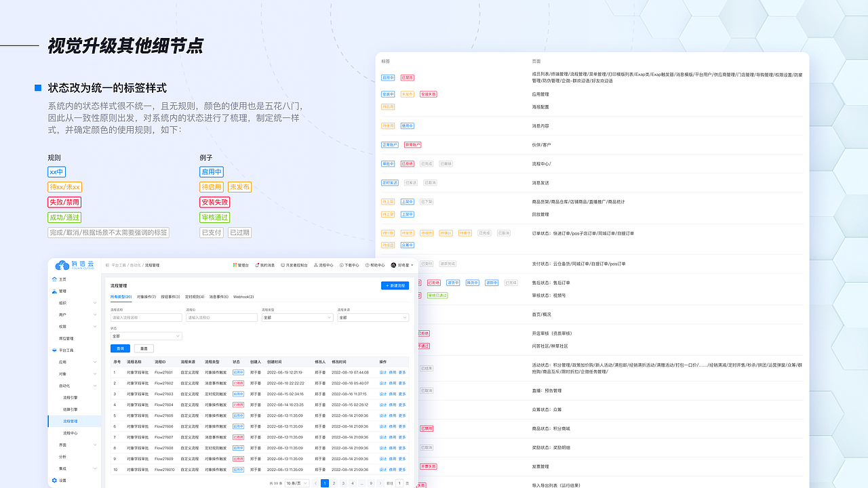Switch to Webhook(2) tab
This screenshot has width=868, height=488.
pos(243,296)
